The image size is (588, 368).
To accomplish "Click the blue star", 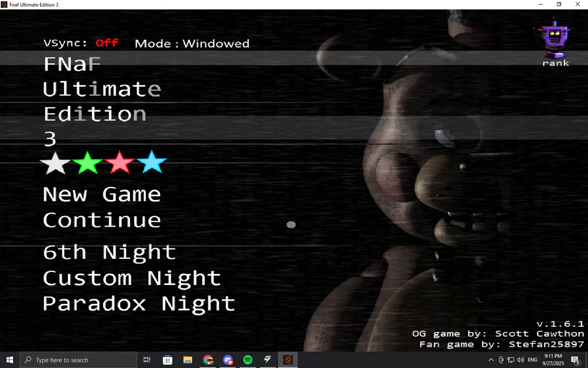I will (152, 162).
